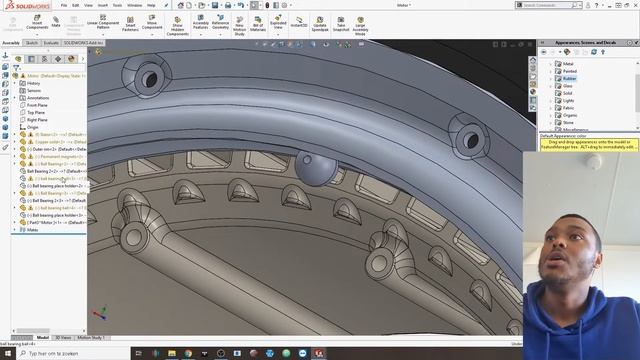Open Linear Component Pattern
This screenshot has height=360, width=640.
coord(103,22)
